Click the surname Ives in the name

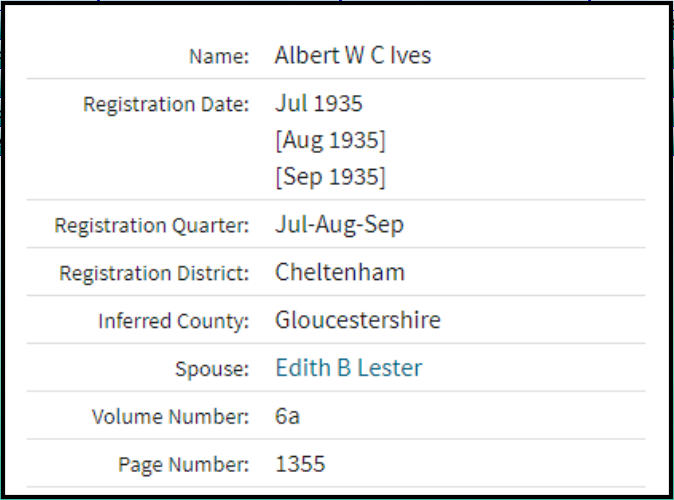[411, 55]
